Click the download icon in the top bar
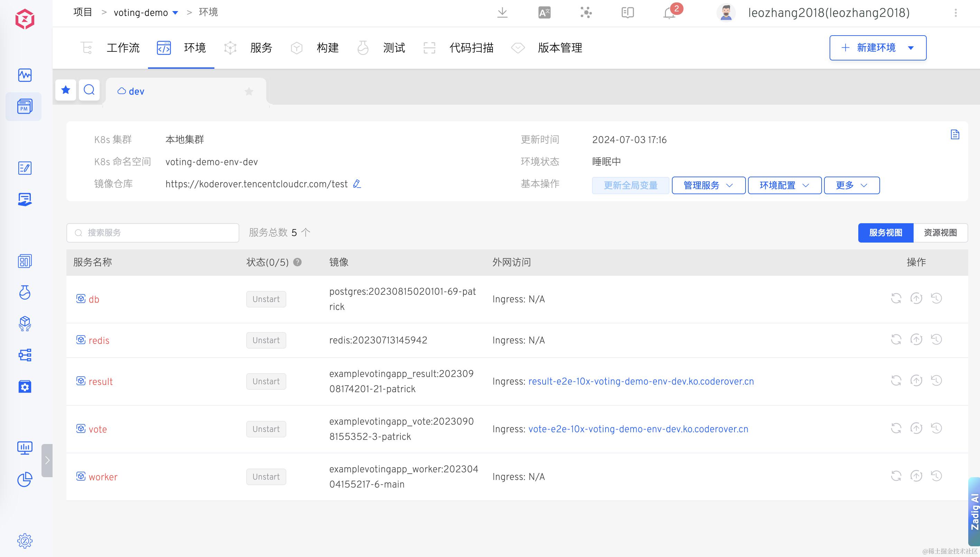Screen dimensions: 980x557 pos(502,13)
